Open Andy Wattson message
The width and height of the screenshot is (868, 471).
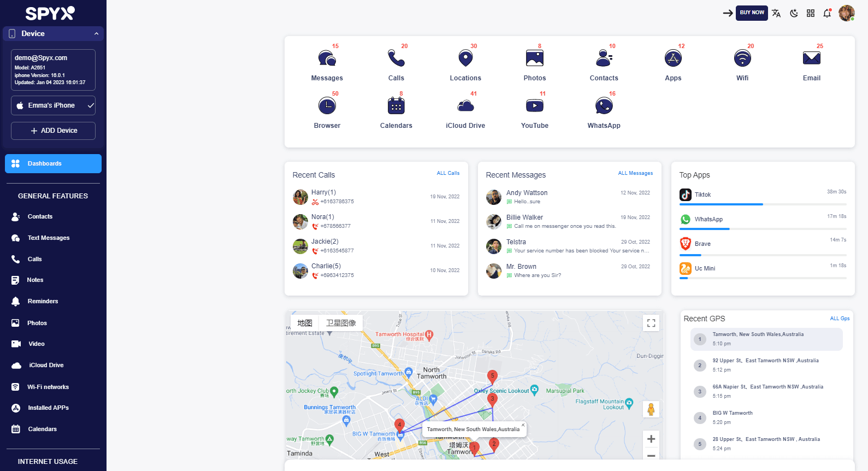point(568,197)
